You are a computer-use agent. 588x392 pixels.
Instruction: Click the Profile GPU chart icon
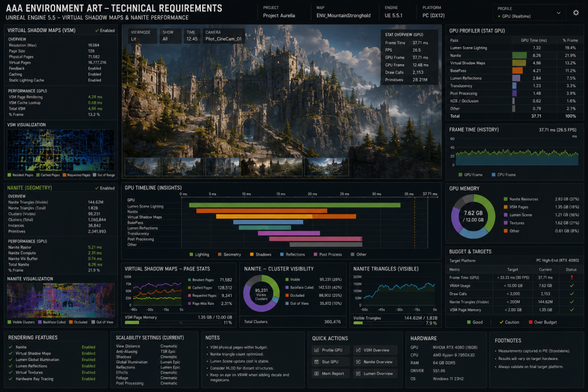pos(316,350)
